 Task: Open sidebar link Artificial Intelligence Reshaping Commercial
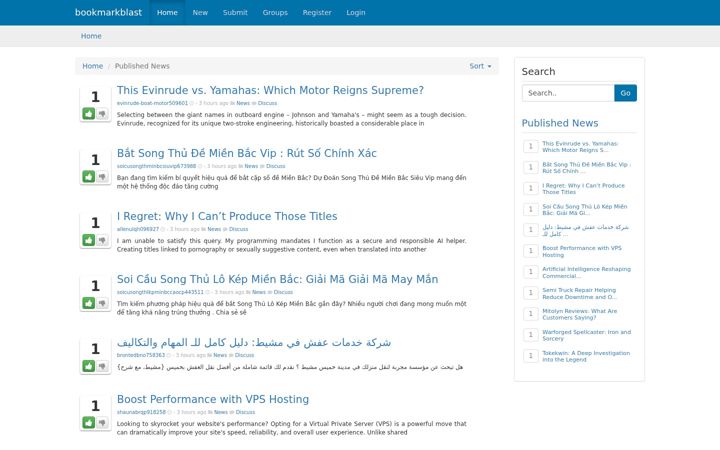coord(586,273)
